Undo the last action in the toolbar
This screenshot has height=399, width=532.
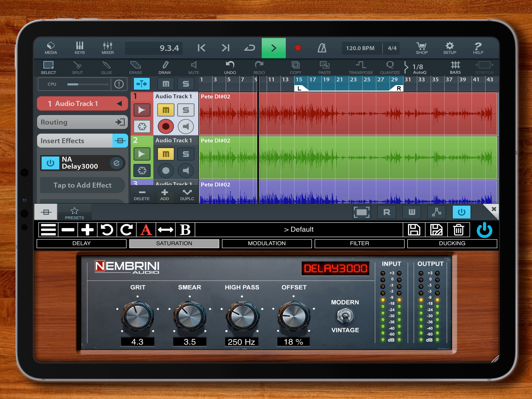[230, 68]
